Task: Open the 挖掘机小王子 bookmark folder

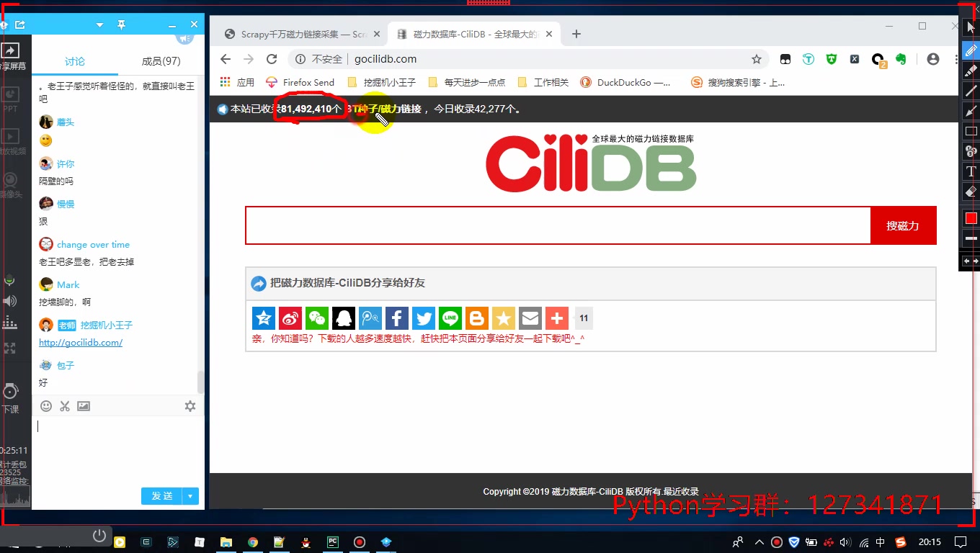Action: click(x=382, y=82)
